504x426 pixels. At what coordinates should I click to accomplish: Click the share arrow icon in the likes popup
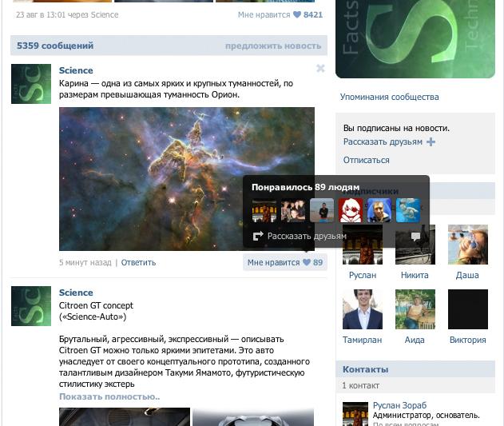click(x=258, y=236)
